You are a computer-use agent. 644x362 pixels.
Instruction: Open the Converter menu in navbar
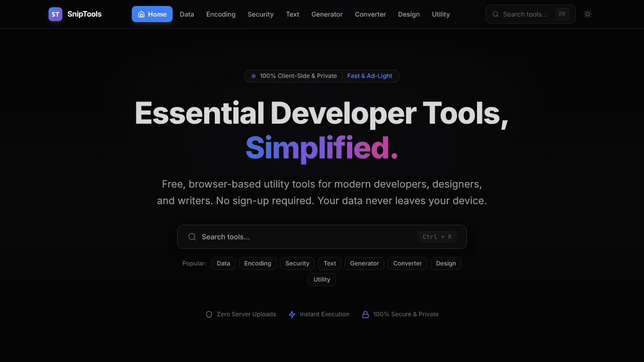pos(370,14)
